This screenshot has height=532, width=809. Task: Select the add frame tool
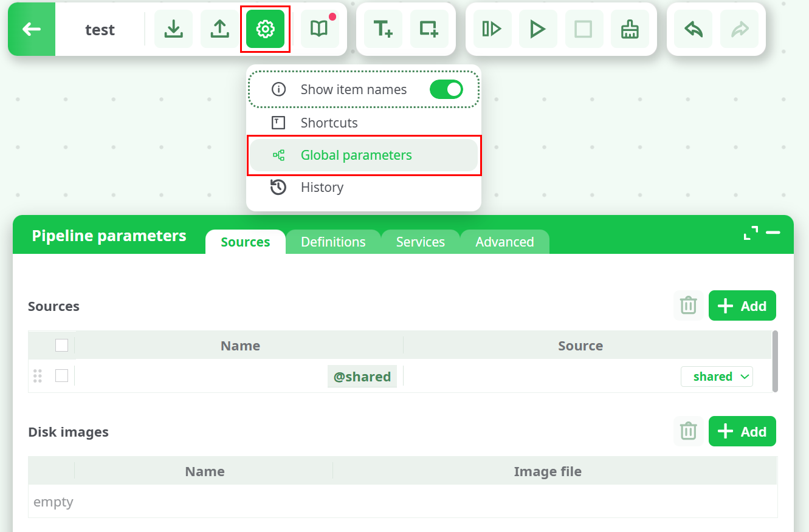coord(430,29)
